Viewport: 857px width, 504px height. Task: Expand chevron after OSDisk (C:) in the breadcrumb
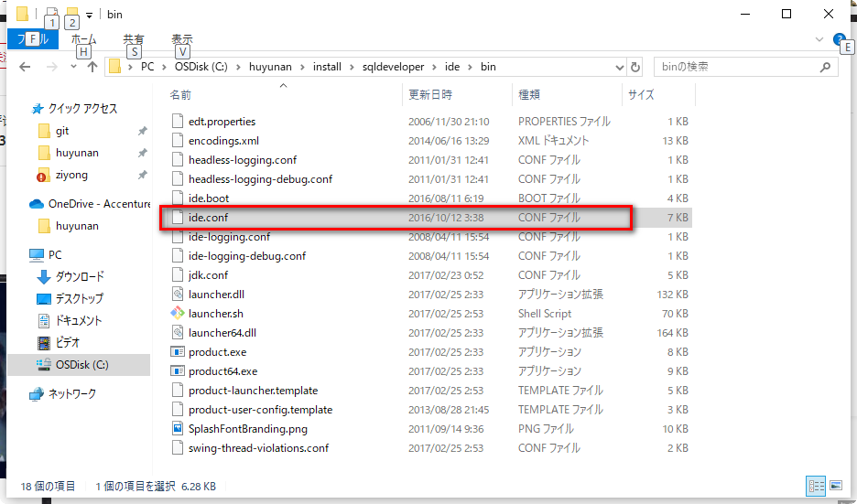point(238,67)
